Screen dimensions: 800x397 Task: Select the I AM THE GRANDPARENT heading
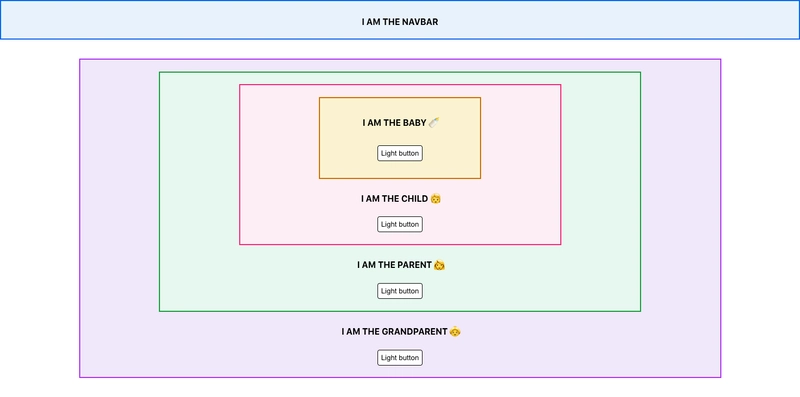pyautogui.click(x=394, y=332)
